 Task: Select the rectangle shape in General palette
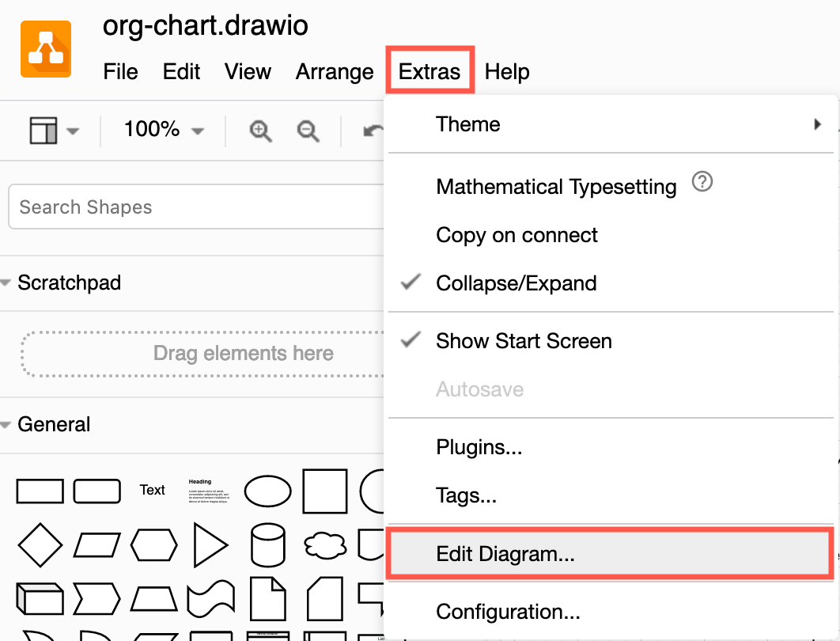pos(40,491)
